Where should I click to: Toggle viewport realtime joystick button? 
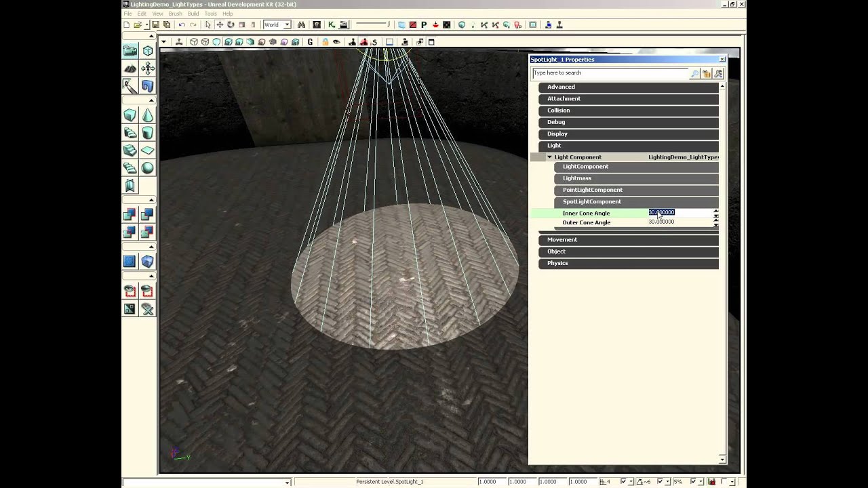tap(179, 42)
